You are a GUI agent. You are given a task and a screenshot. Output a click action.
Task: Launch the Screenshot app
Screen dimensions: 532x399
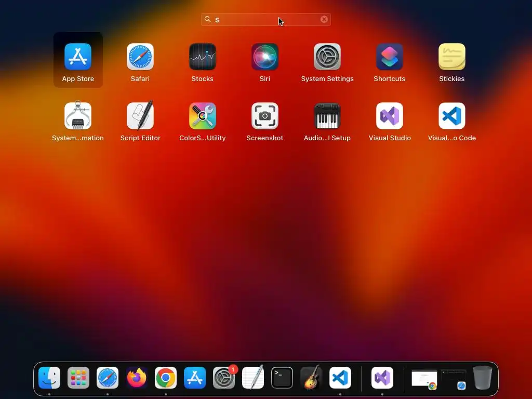[265, 116]
